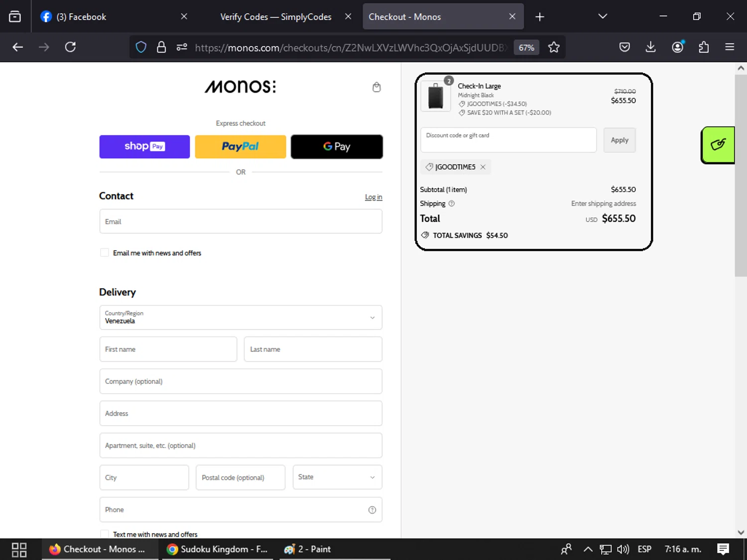Close the Facebook tab
Viewport: 747px width, 560px height.
184,16
